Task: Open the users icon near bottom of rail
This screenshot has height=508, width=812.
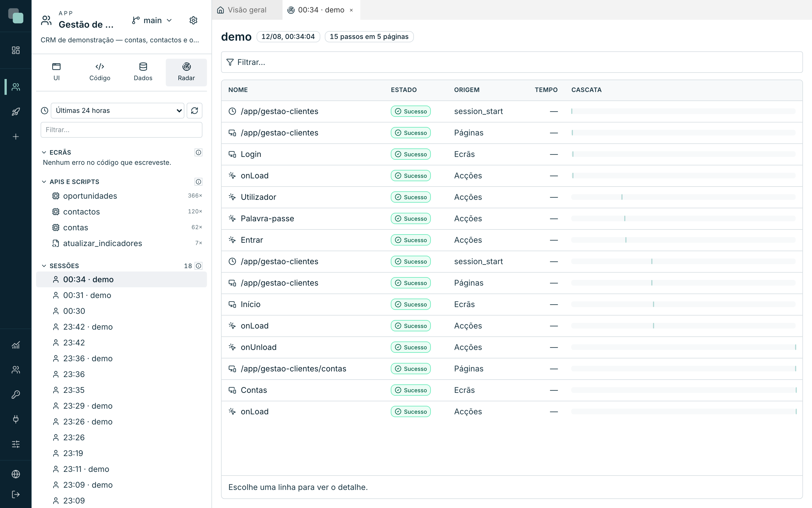Action: click(16, 370)
